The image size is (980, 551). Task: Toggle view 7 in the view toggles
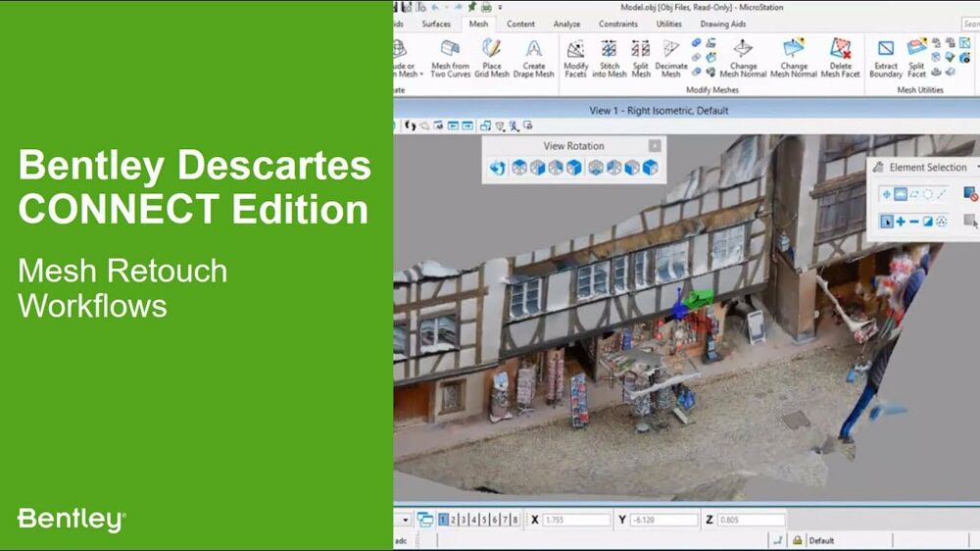[x=505, y=520]
